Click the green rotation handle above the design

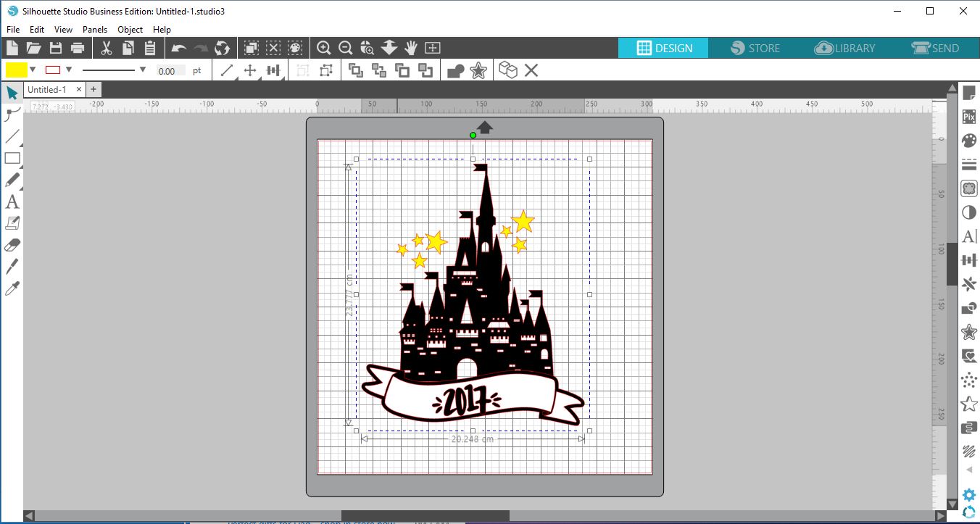[x=473, y=135]
